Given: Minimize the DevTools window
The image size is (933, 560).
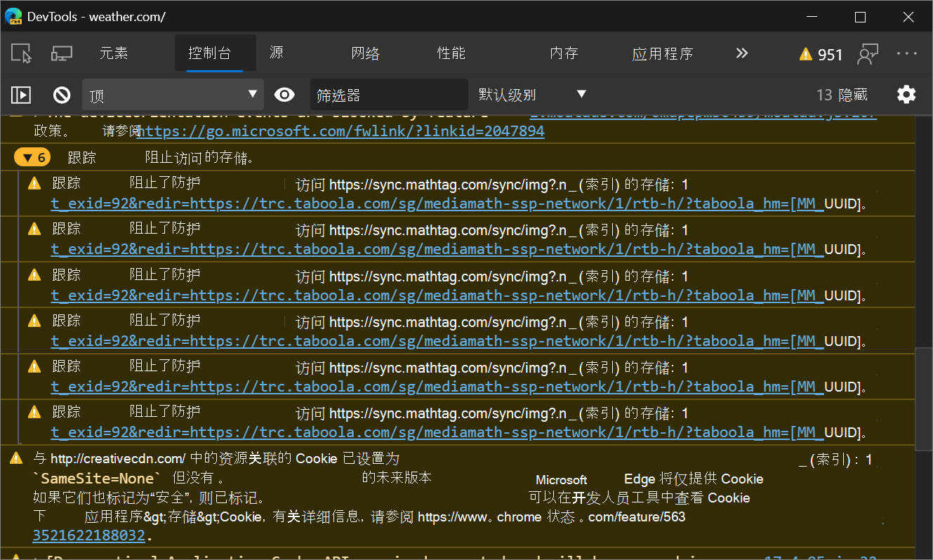Looking at the screenshot, I should point(812,18).
